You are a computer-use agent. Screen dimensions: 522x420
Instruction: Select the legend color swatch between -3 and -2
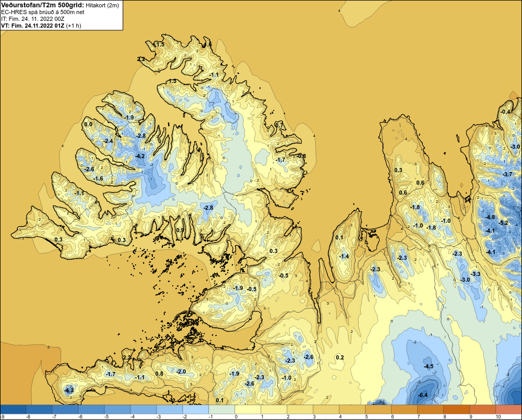pos(170,409)
